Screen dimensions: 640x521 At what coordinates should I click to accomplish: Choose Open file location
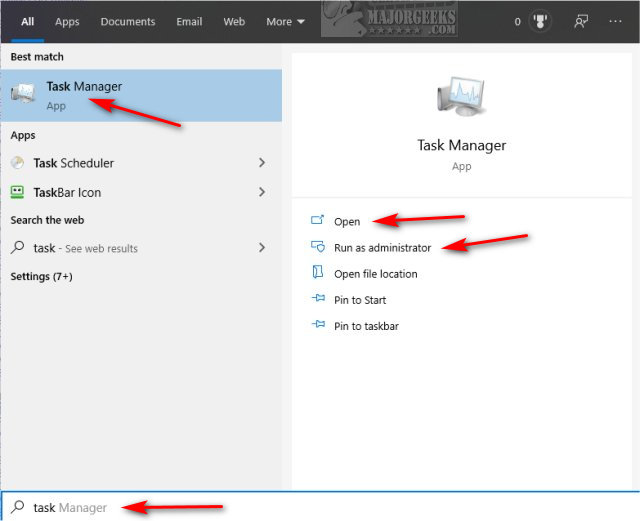376,274
